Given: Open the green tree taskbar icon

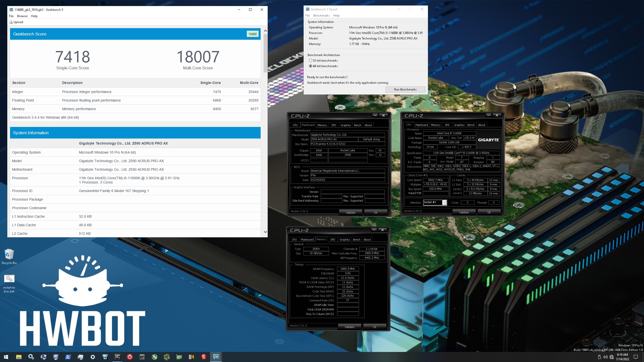Looking at the screenshot, I should click(167, 357).
